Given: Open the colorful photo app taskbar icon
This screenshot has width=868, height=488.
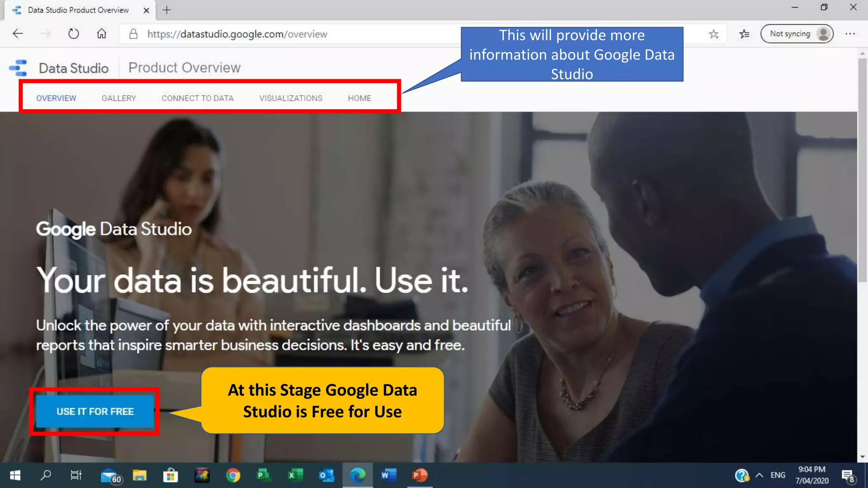Looking at the screenshot, I should [202, 475].
